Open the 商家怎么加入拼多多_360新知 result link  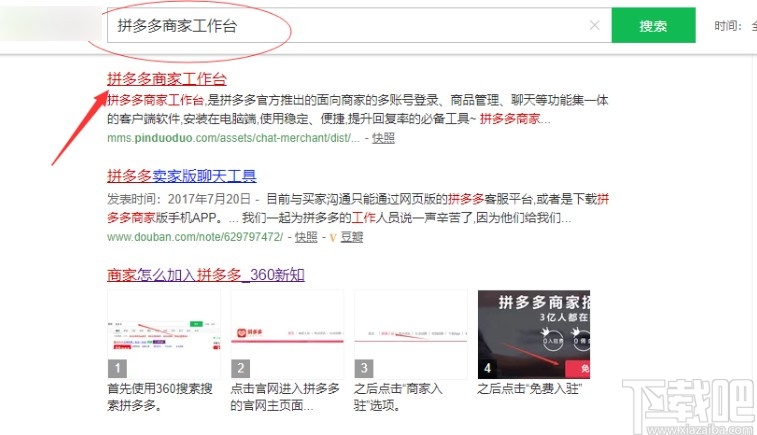[x=206, y=275]
